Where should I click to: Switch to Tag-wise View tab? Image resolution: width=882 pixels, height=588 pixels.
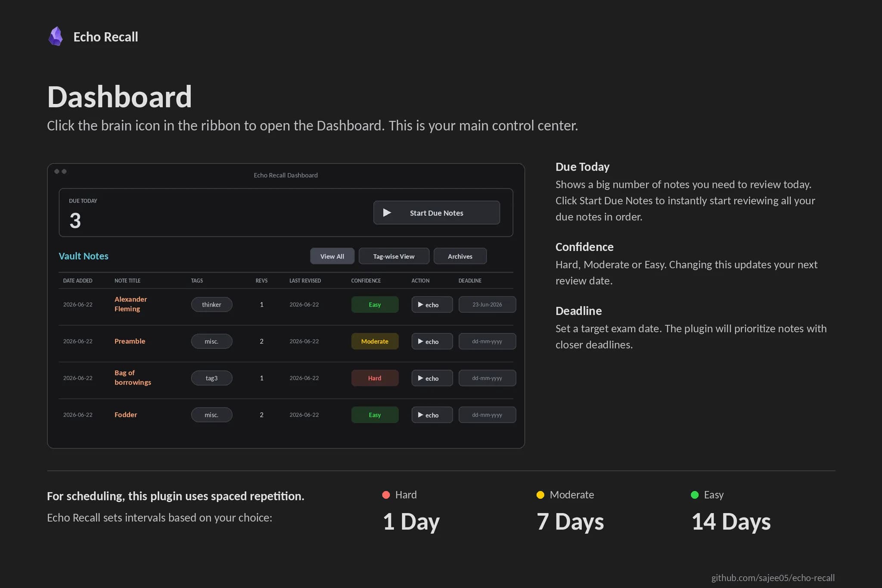point(394,256)
